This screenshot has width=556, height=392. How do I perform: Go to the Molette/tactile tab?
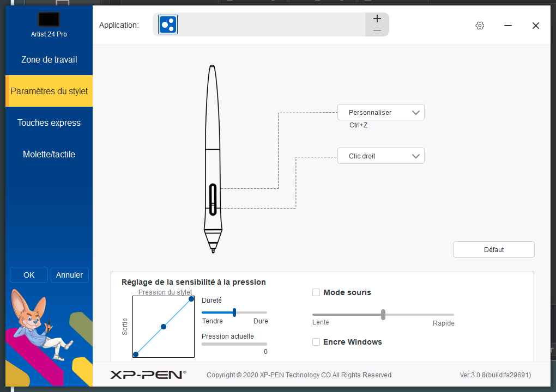(x=49, y=155)
